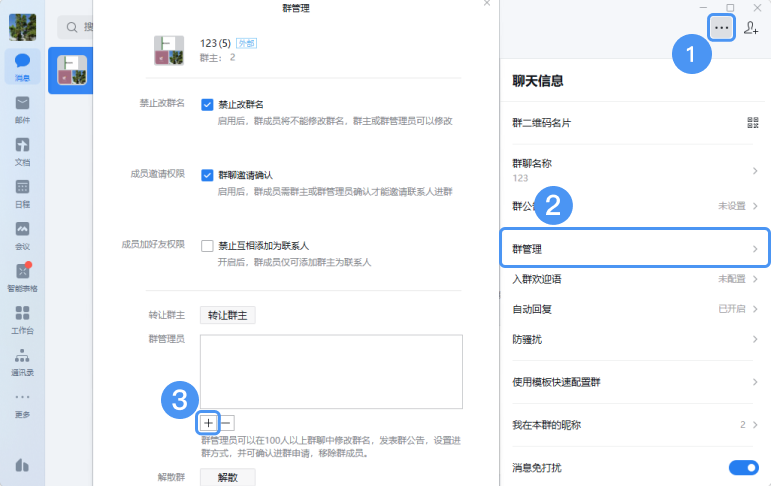Open the group QR code icon

(753, 122)
